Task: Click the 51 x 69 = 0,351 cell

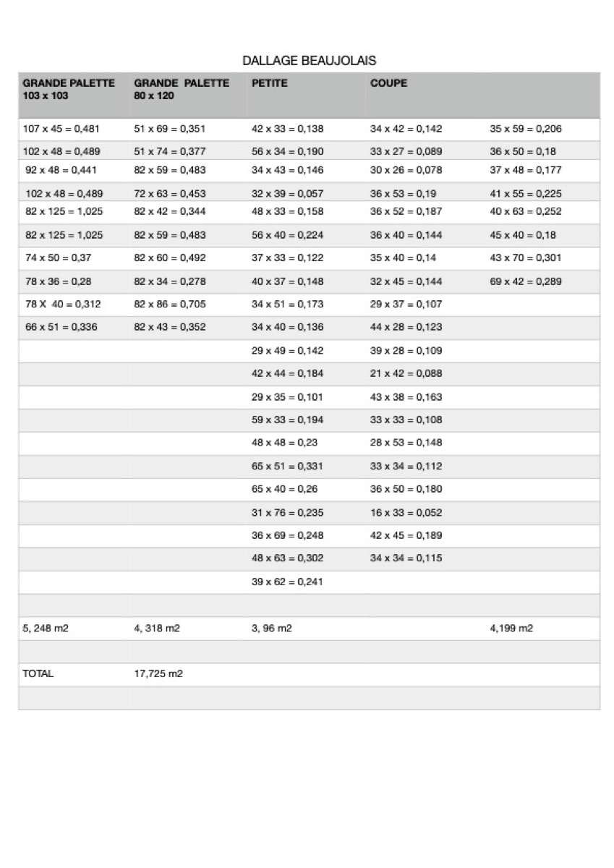Action: [x=170, y=129]
